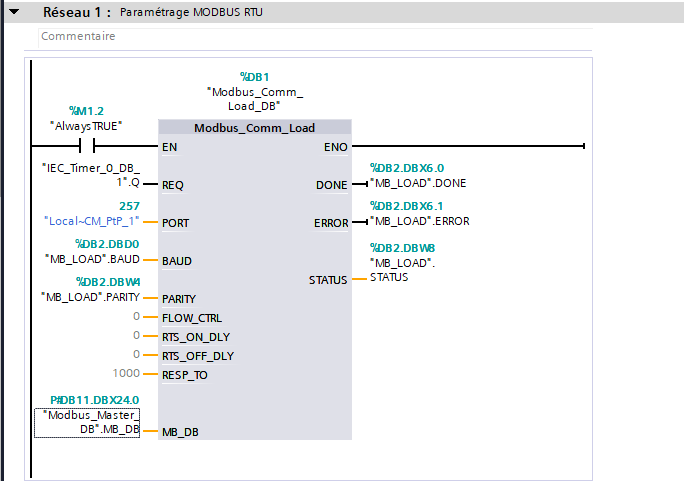Click the "Modbus_Master_DB".MB_DB operand box
The image size is (684, 481).
88,422
